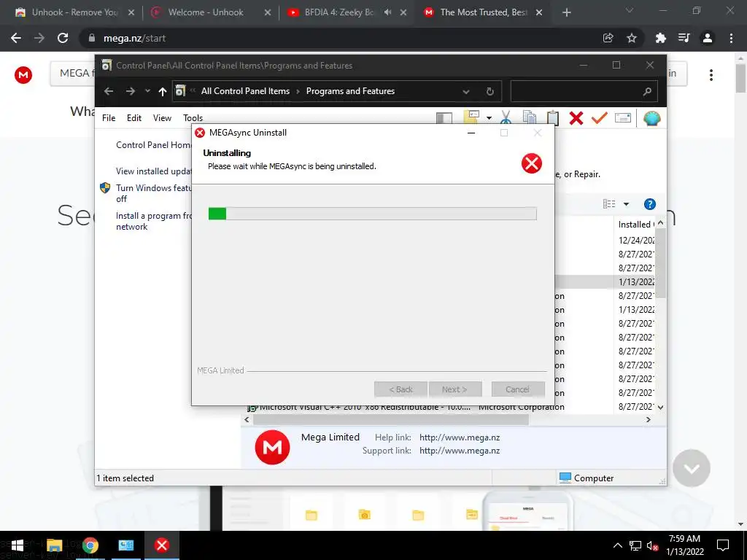Viewport: 747px width, 560px height.
Task: Open the Chrome media control icon
Action: tap(684, 38)
